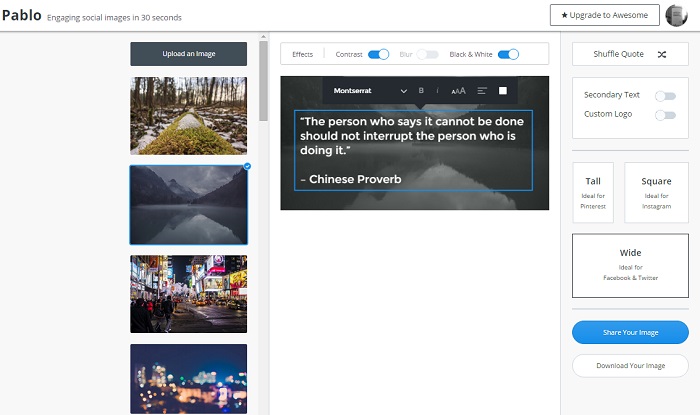Image resolution: width=700 pixels, height=415 pixels.
Task: Click the checkmark badge on selected lake image
Action: 247,166
